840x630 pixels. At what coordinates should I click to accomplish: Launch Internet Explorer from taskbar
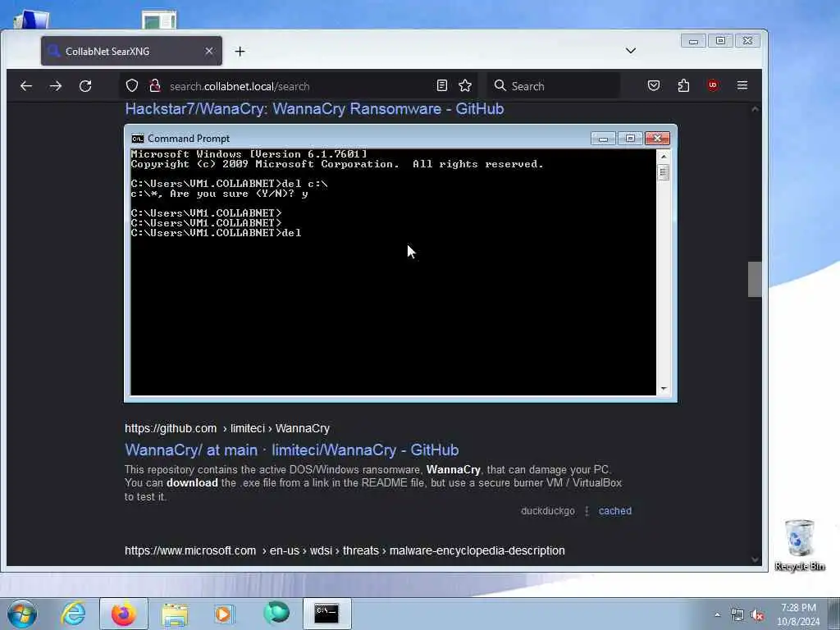(73, 614)
